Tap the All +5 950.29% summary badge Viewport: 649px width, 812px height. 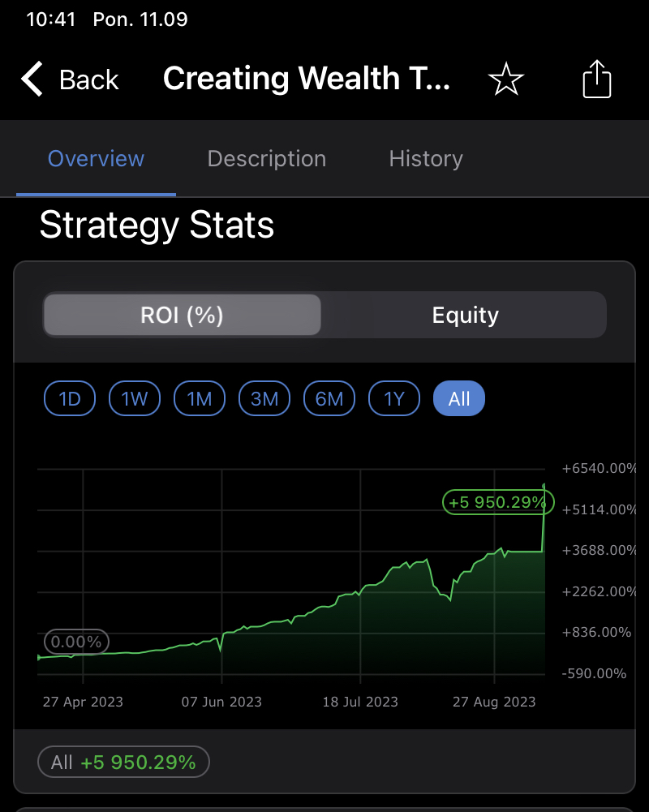[123, 763]
